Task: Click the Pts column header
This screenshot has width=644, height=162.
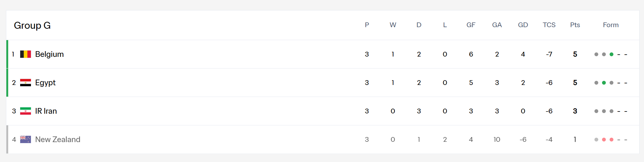Action: [x=575, y=25]
